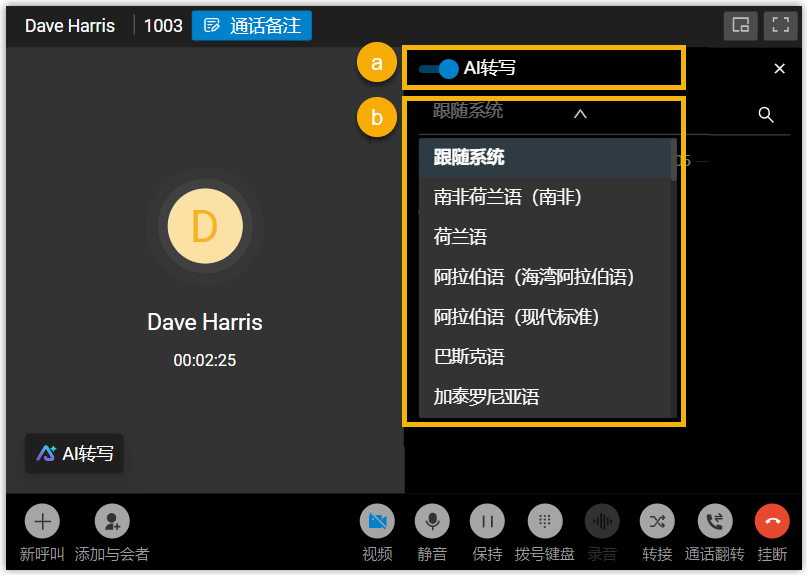This screenshot has height=576, width=808.
Task: Click call flip (通话翻转) icon
Action: coord(714,521)
